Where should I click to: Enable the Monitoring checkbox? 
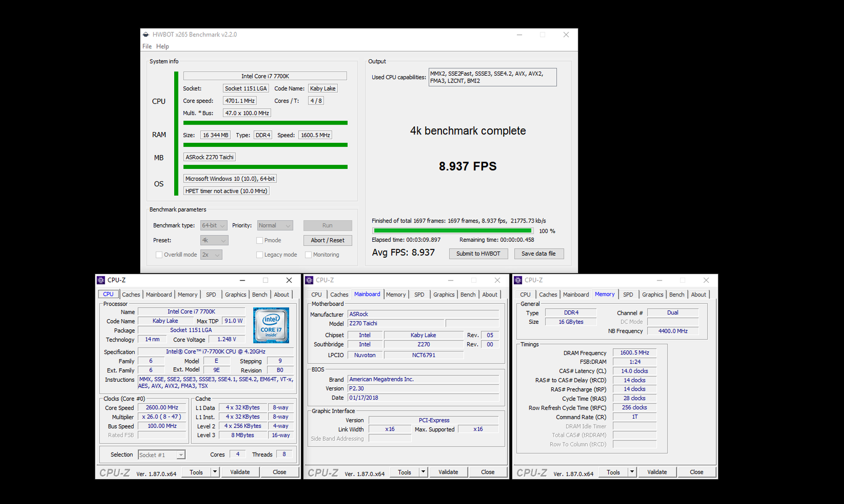click(308, 255)
